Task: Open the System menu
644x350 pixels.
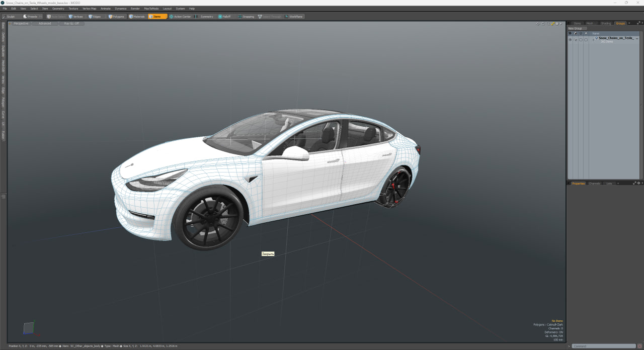Action: click(x=180, y=9)
